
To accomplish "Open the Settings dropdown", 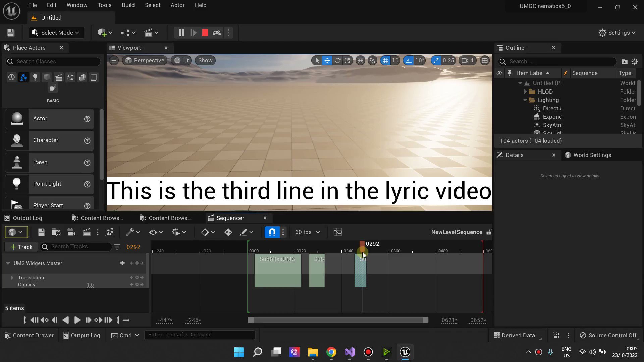I will pyautogui.click(x=617, y=33).
